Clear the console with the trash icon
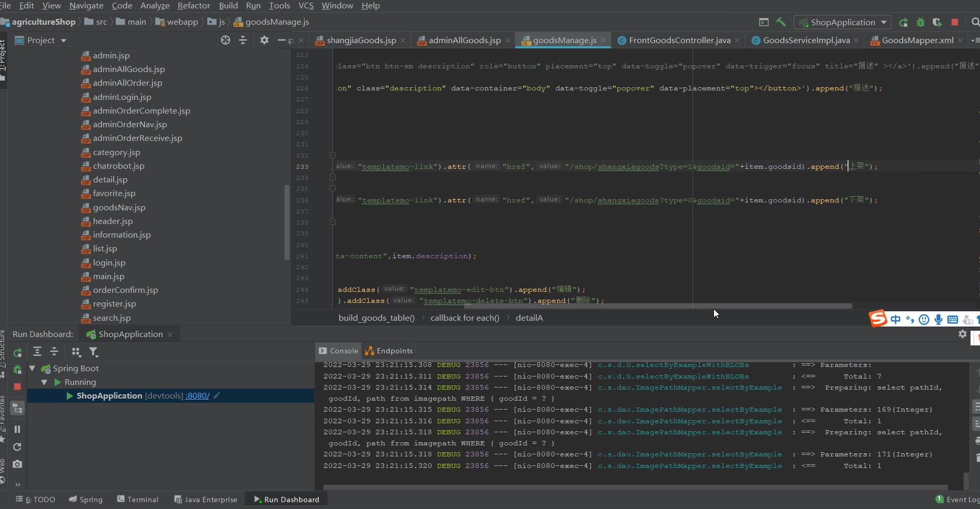Screen dimensions: 980x509 [x=977, y=457]
